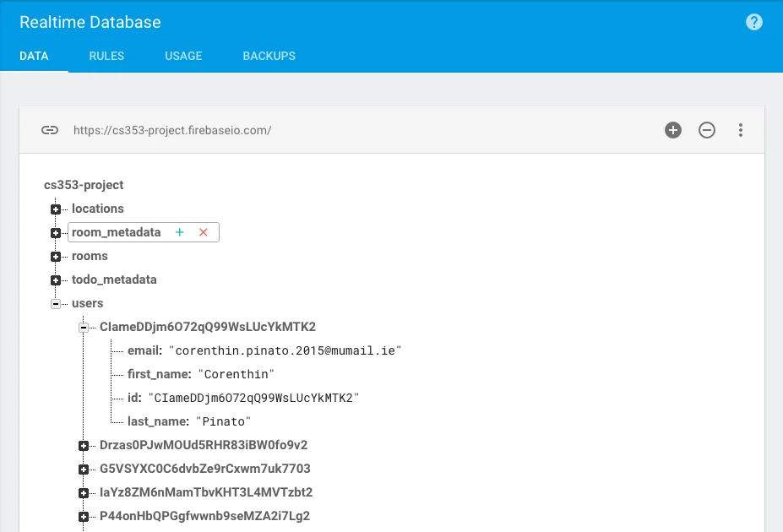Expand the locations node
The width and height of the screenshot is (783, 532).
(x=56, y=209)
